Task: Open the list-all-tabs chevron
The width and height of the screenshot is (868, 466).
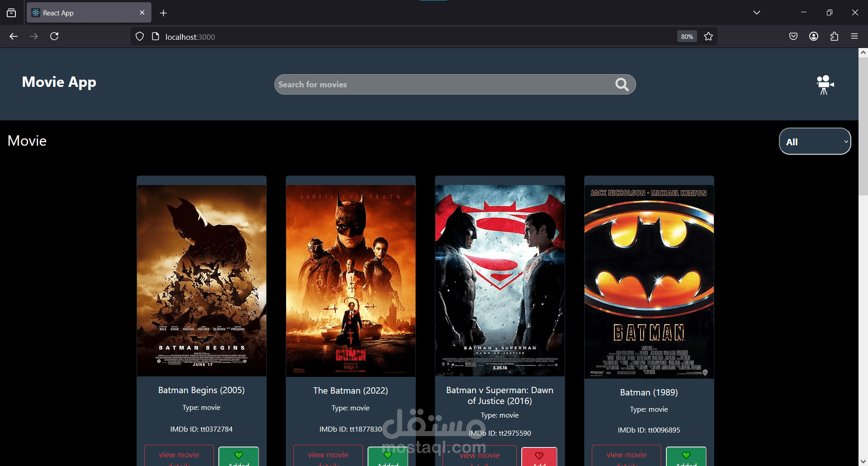Action: (757, 12)
